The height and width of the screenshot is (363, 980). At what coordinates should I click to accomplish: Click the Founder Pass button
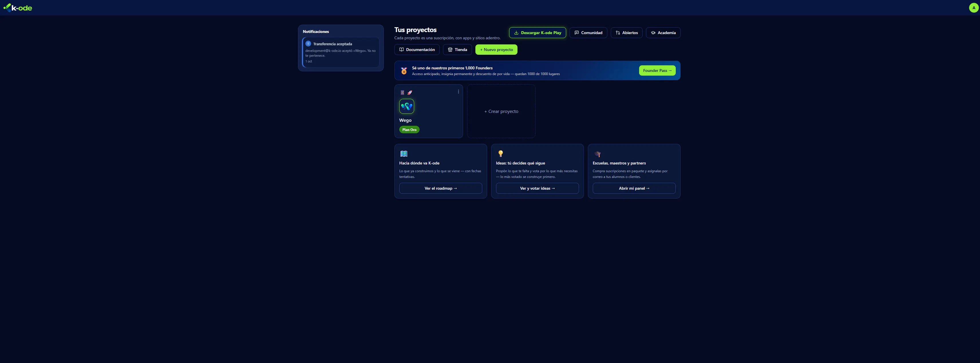657,70
